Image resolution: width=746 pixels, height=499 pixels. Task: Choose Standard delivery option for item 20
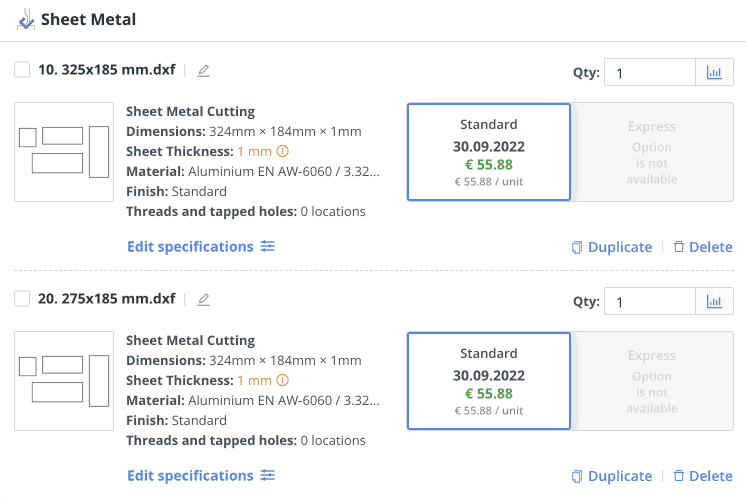488,381
